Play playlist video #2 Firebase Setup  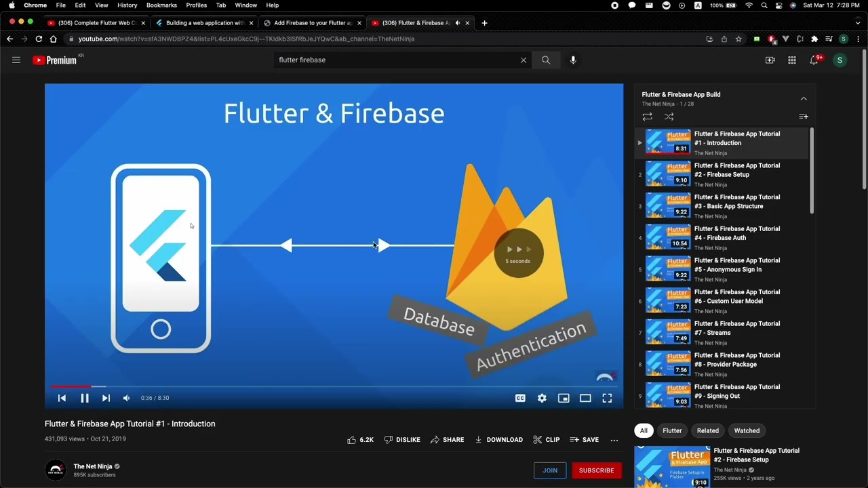pos(722,174)
